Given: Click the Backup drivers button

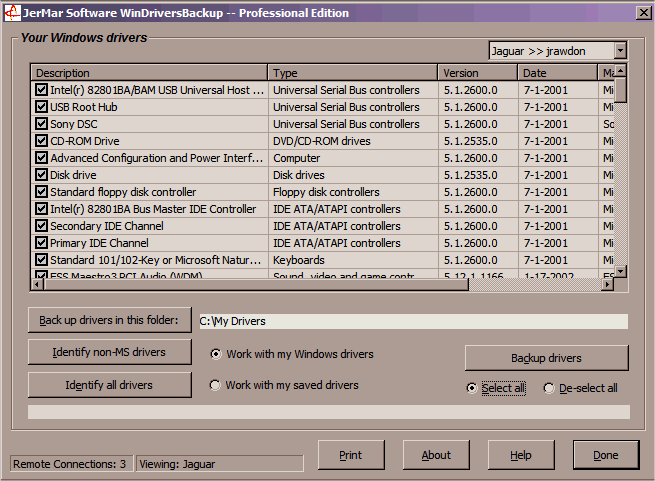Looking at the screenshot, I should (x=546, y=358).
